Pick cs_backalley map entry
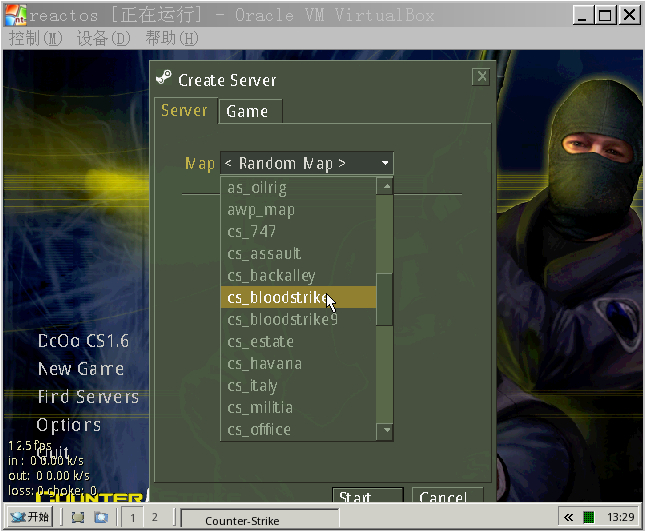 pyautogui.click(x=298, y=276)
